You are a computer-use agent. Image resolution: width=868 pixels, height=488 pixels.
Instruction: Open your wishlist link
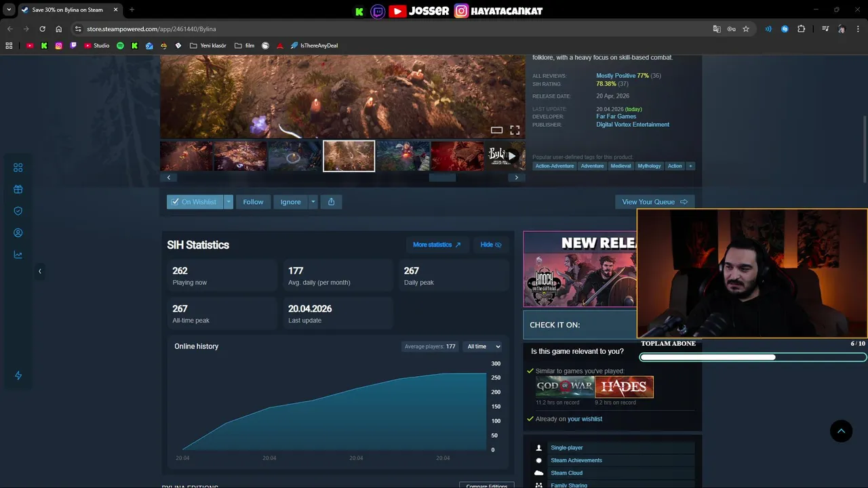585,419
